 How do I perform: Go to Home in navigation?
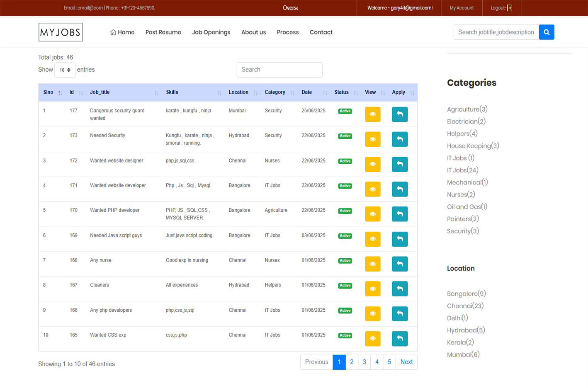pos(122,32)
